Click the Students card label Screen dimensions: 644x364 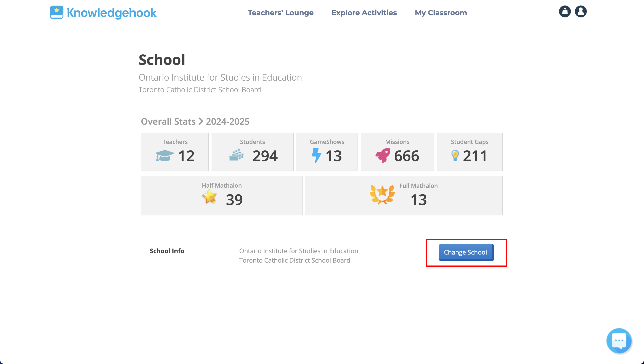tap(252, 142)
